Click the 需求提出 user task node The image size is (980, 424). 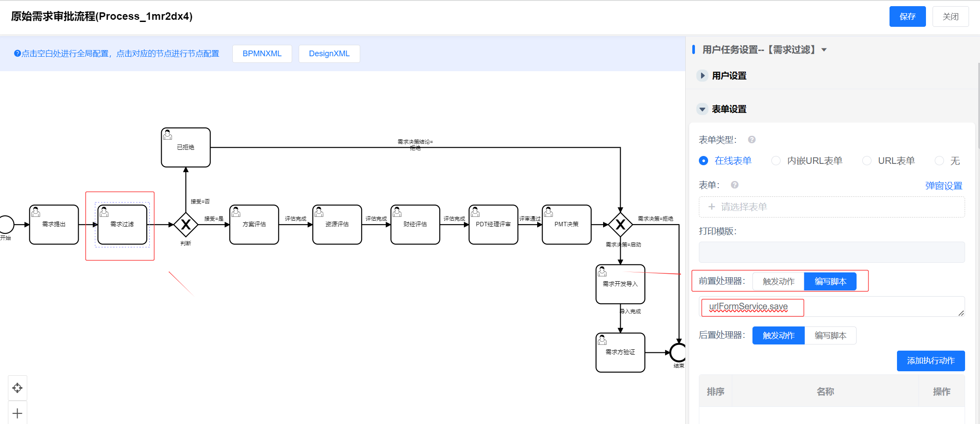tap(54, 225)
